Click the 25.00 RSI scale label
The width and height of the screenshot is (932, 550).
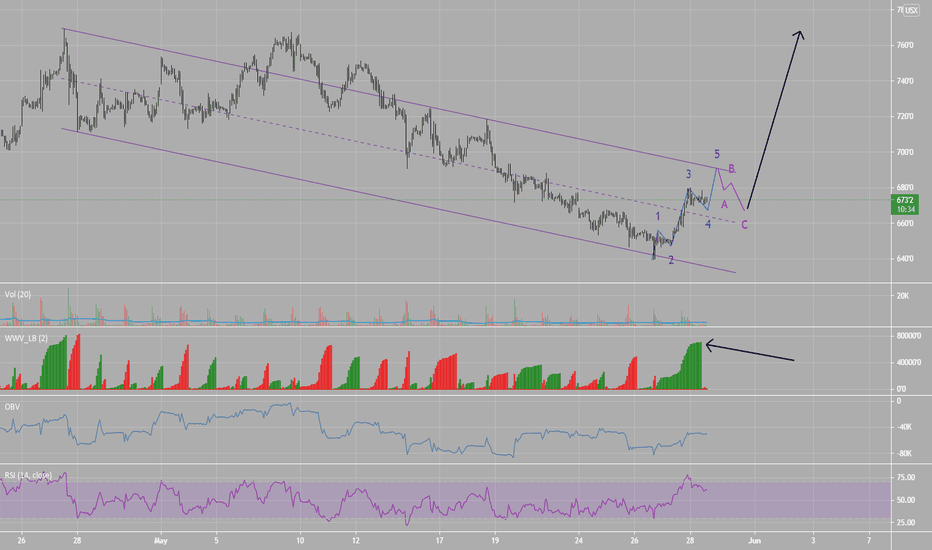pyautogui.click(x=905, y=523)
